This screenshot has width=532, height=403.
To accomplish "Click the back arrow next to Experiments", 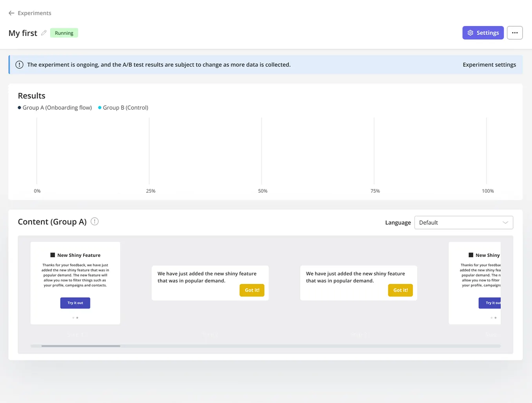I will point(11,13).
